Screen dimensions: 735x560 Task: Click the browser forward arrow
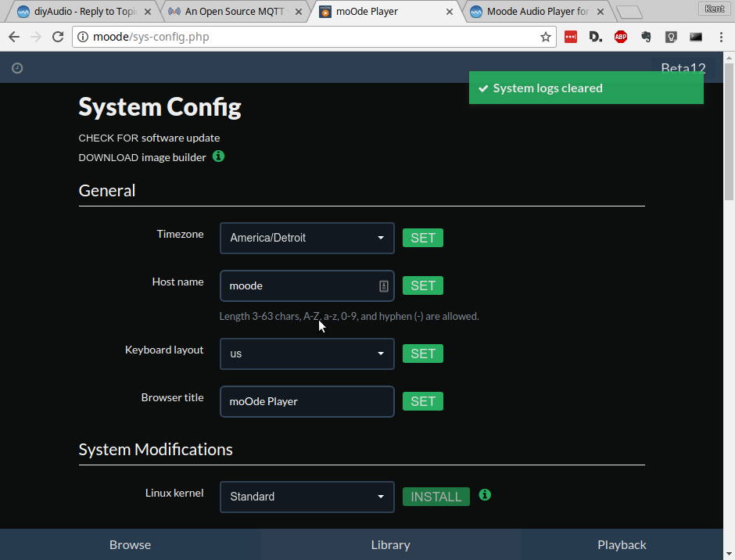tap(36, 37)
